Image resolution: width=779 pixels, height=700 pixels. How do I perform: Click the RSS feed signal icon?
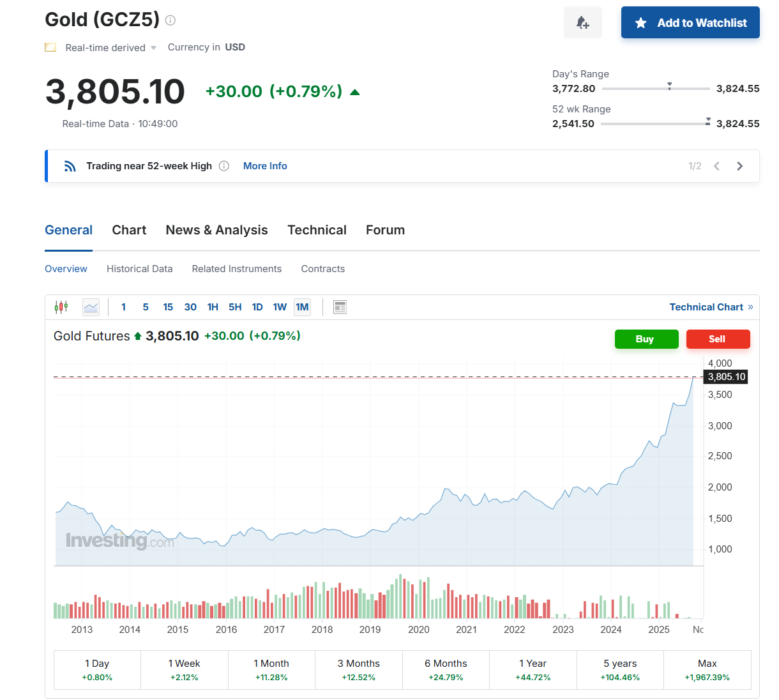pyautogui.click(x=70, y=166)
